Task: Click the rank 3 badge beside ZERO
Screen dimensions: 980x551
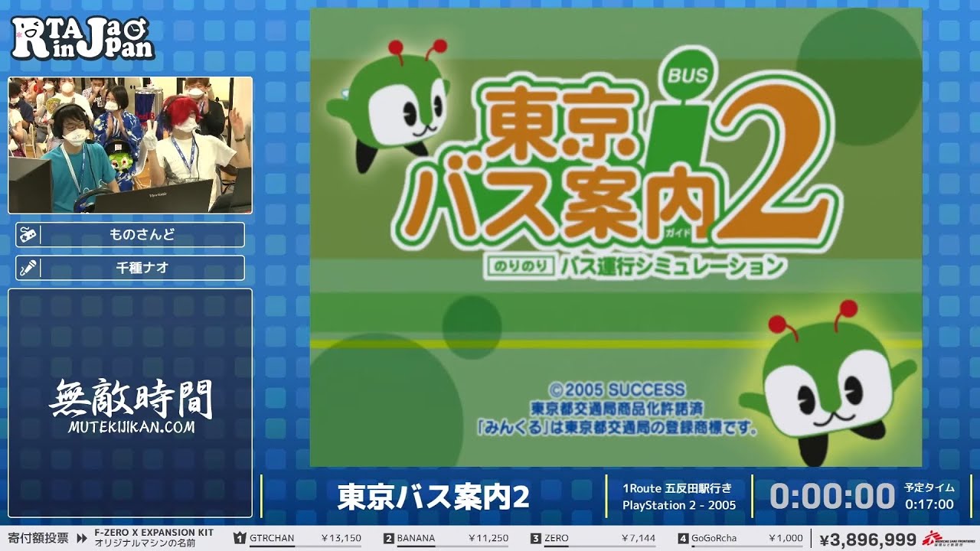Action: pos(536,538)
